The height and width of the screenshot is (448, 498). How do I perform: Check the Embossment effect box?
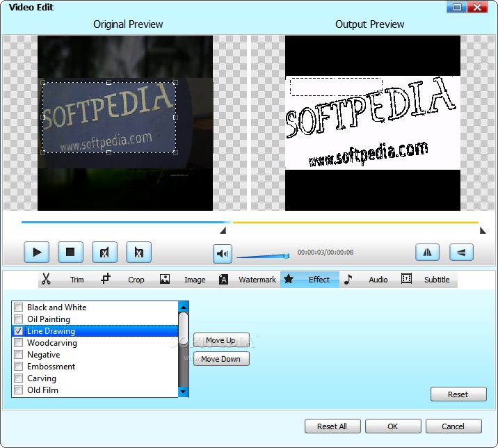click(x=19, y=367)
